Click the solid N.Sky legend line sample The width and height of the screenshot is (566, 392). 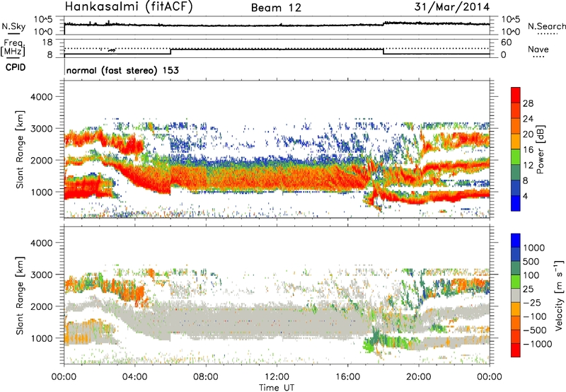(x=13, y=34)
